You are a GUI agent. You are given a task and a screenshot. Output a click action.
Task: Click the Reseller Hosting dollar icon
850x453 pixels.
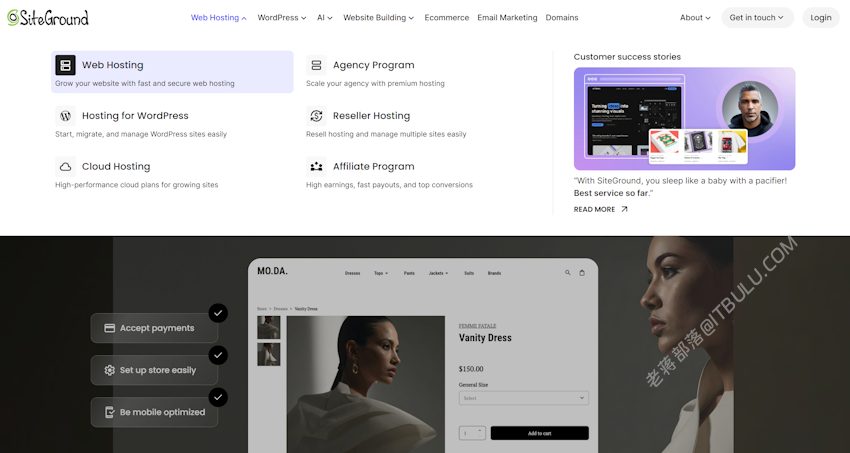pos(316,115)
